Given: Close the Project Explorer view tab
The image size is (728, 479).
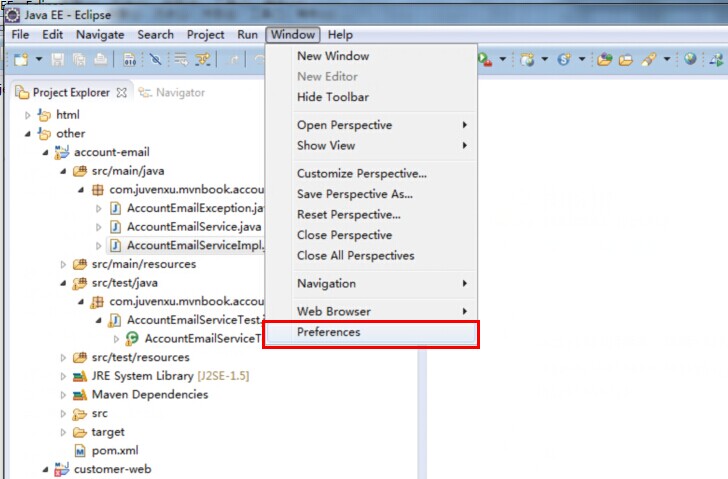Looking at the screenshot, I should point(122,93).
